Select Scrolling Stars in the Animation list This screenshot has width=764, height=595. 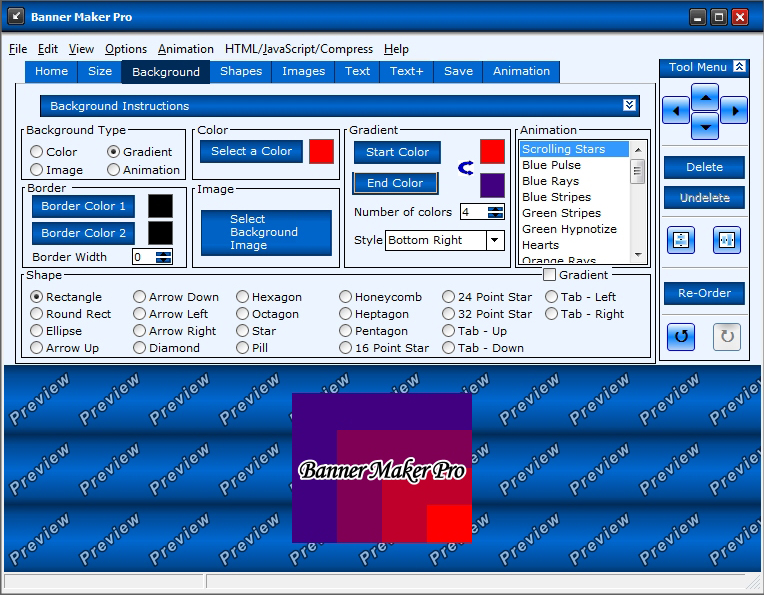coord(574,149)
